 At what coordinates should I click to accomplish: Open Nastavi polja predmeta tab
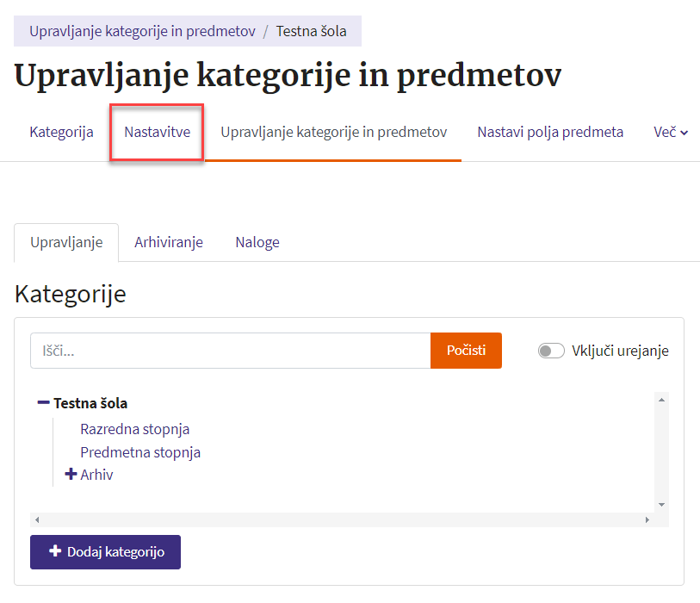(550, 133)
